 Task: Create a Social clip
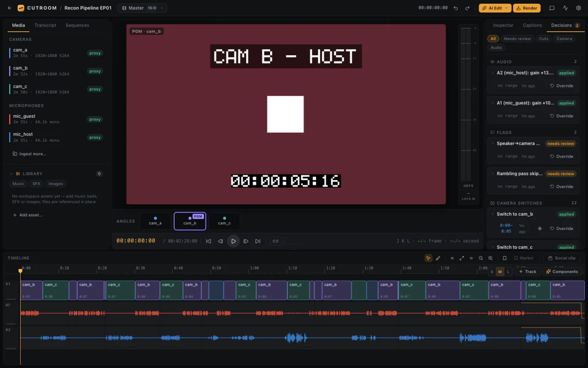tap(561, 258)
